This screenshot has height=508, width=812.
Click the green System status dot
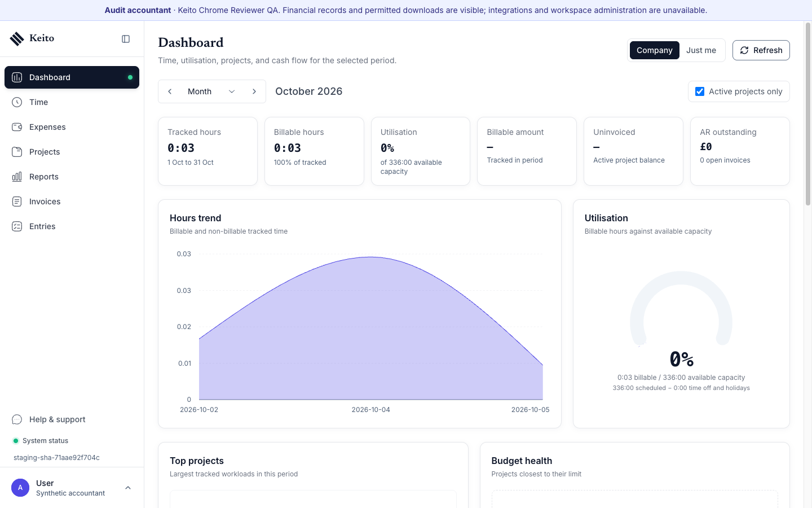16,441
